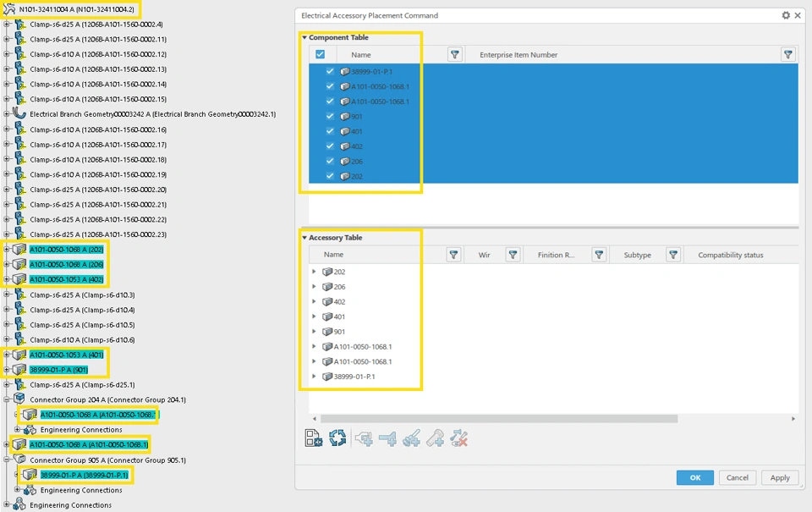Image resolution: width=812 pixels, height=512 pixels.
Task: Click the OK button
Action: tap(695, 477)
